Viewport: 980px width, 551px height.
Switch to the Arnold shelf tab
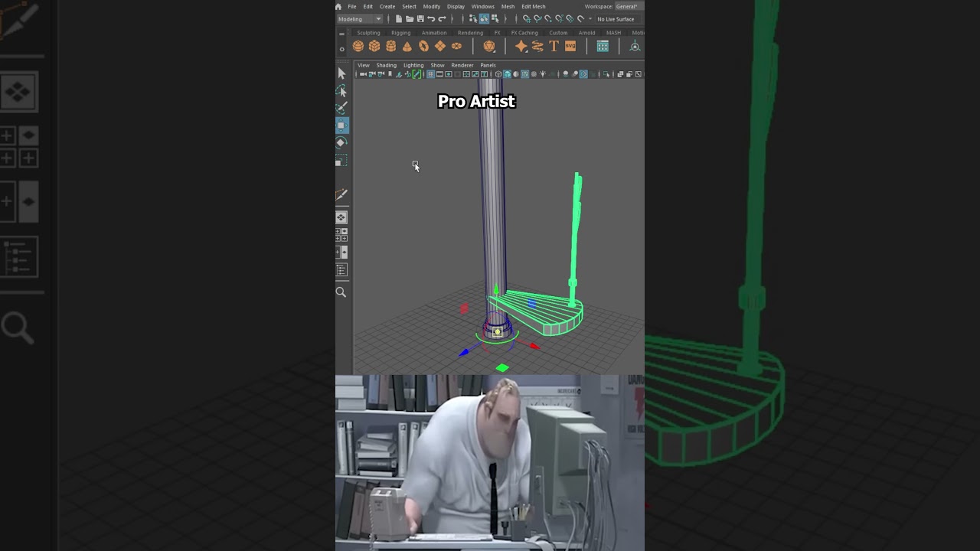point(587,33)
